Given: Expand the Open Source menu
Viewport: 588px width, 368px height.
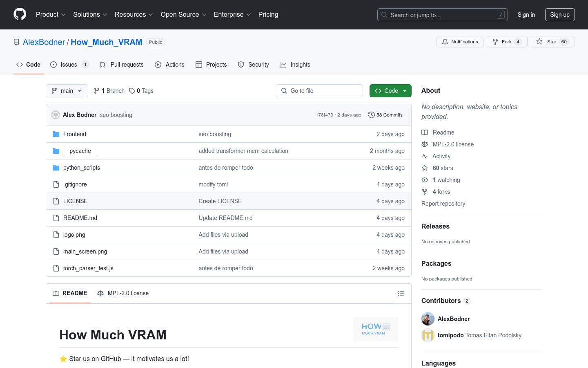Looking at the screenshot, I should [183, 15].
